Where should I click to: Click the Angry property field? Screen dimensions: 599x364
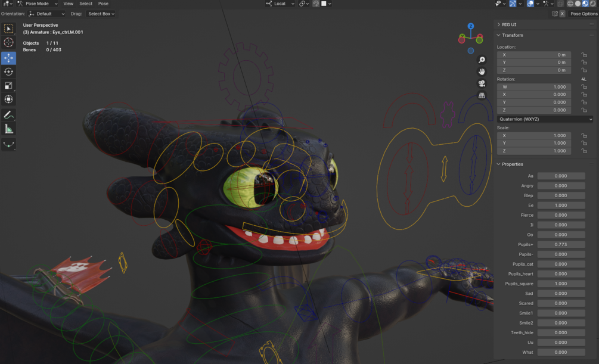coord(561,186)
